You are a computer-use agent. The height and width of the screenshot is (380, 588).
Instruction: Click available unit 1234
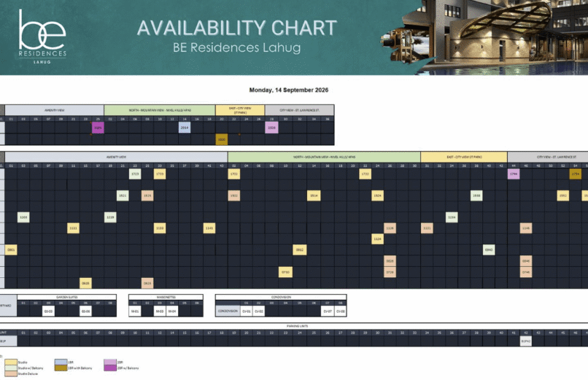coord(452,217)
